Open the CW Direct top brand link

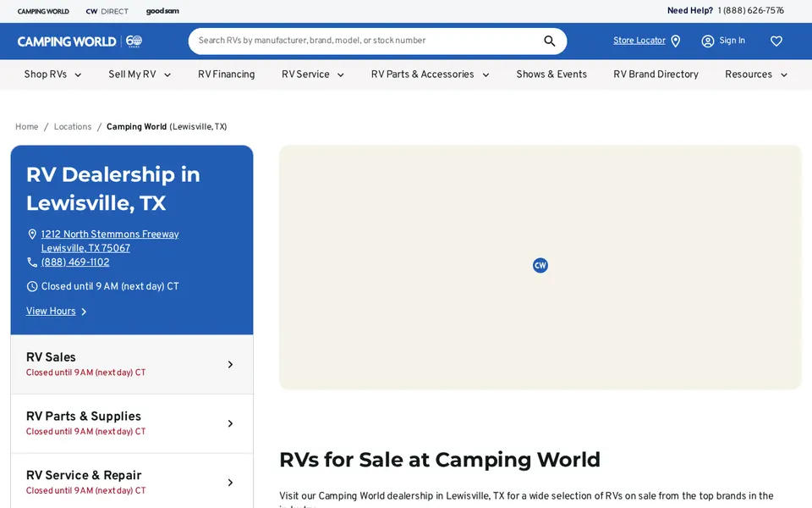(x=107, y=11)
